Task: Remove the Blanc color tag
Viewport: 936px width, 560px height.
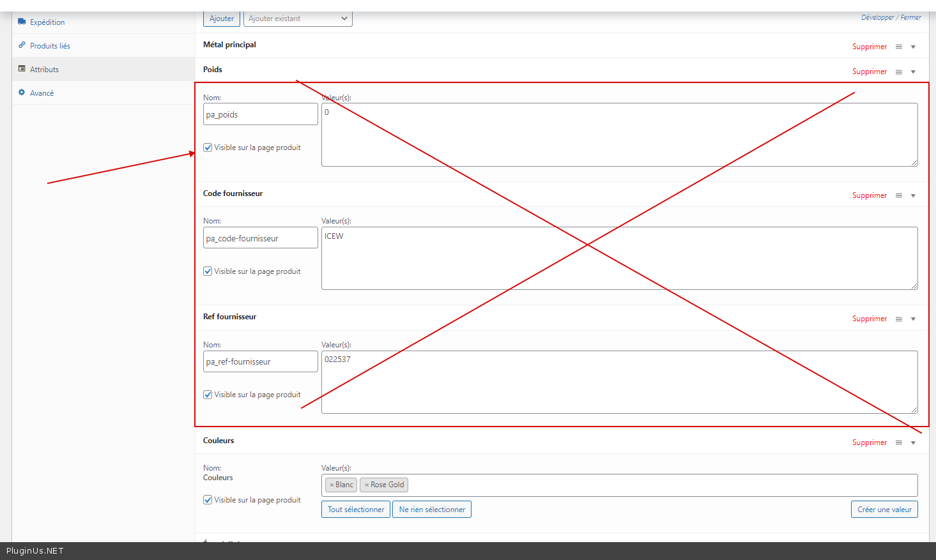Action: 332,485
